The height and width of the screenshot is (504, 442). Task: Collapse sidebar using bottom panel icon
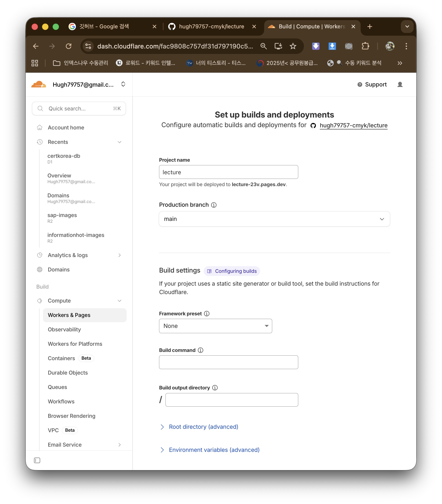point(37,460)
